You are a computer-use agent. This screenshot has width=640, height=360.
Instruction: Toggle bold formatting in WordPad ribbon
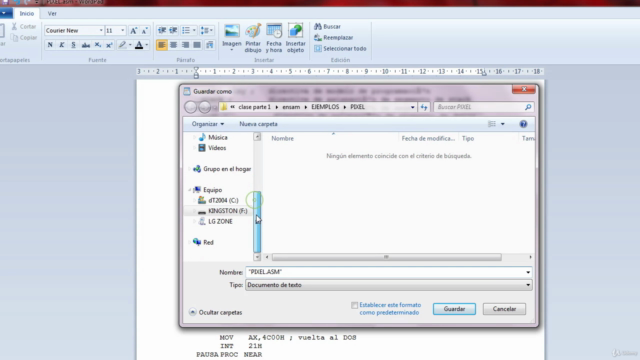[50, 45]
